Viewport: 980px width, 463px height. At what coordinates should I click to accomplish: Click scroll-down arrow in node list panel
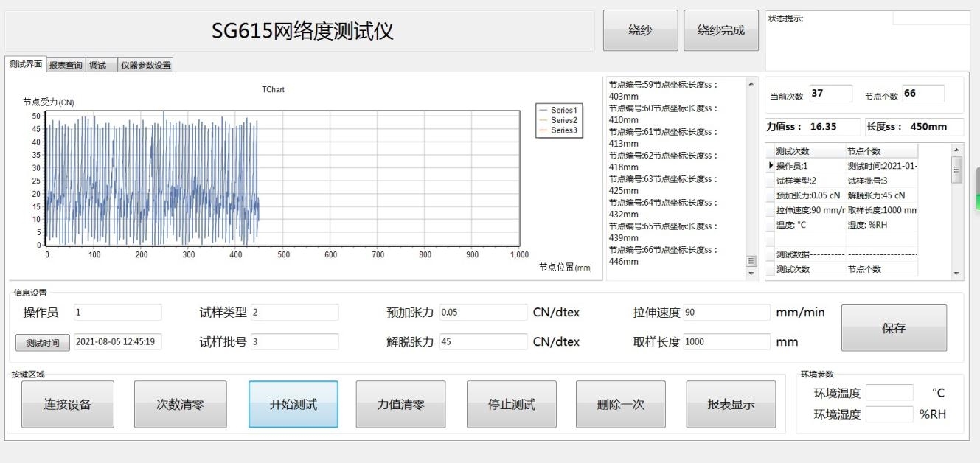[x=751, y=274]
